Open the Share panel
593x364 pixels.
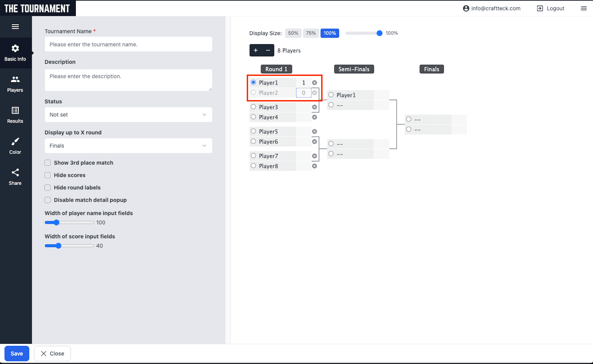(15, 176)
